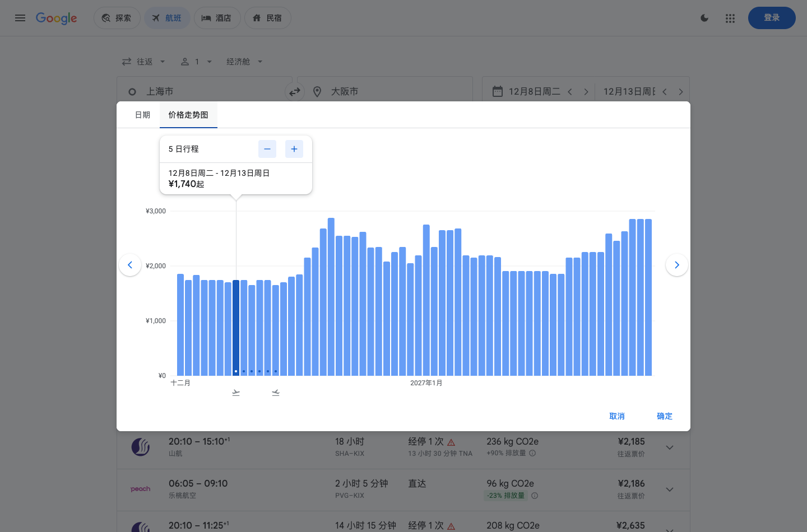Open the 往返 trip type dropdown
Image resolution: width=807 pixels, height=532 pixels.
(143, 62)
